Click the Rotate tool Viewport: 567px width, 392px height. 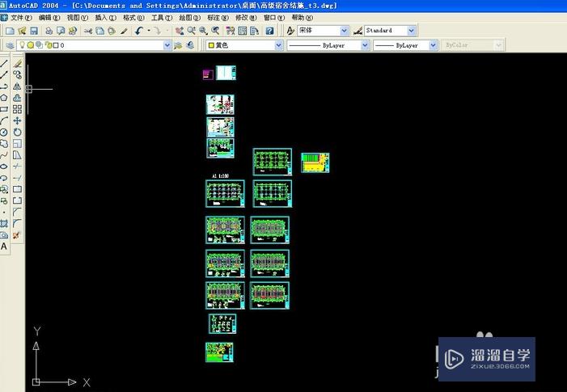pos(17,133)
